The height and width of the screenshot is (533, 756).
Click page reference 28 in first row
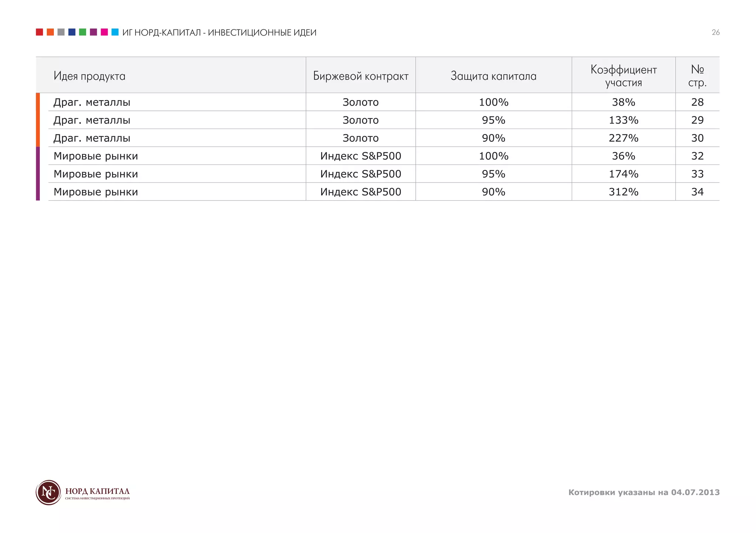tap(697, 102)
